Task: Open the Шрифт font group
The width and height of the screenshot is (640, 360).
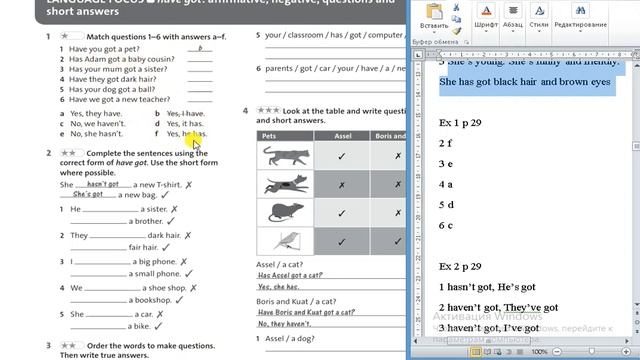Action: [486, 17]
